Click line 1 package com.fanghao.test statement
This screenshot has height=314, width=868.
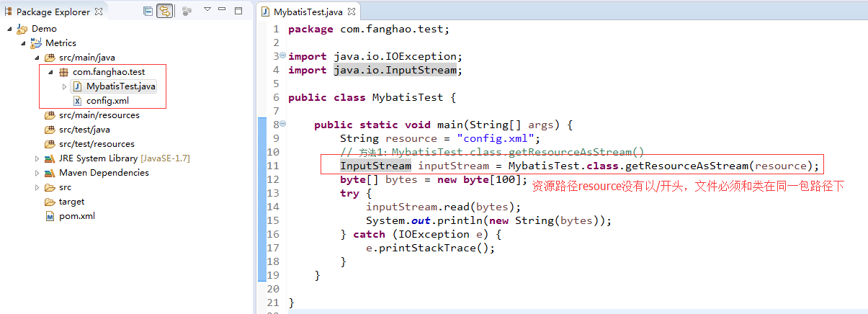click(x=369, y=29)
